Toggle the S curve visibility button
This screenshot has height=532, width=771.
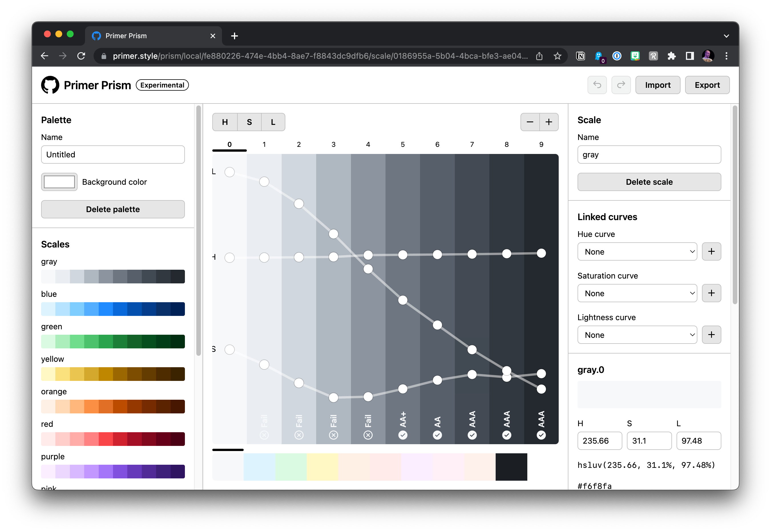coord(249,122)
